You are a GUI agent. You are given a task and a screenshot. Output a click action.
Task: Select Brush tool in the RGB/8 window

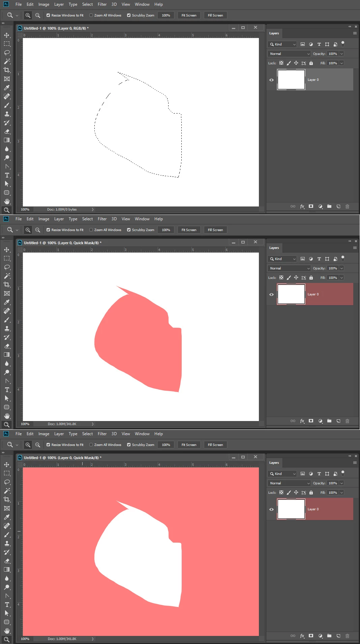[7, 105]
